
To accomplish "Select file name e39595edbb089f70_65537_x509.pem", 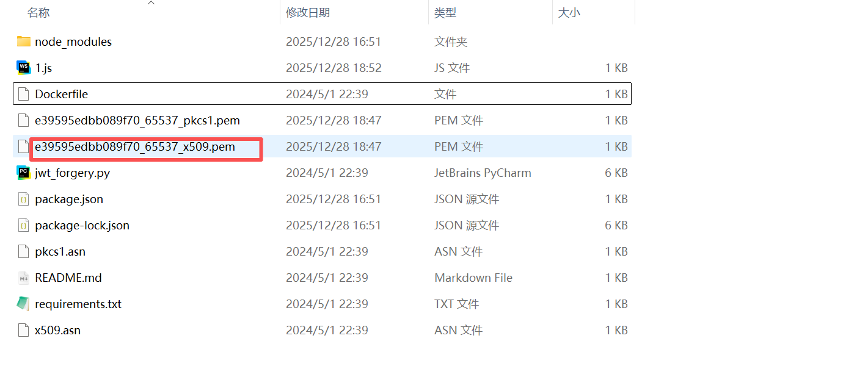I will [135, 147].
